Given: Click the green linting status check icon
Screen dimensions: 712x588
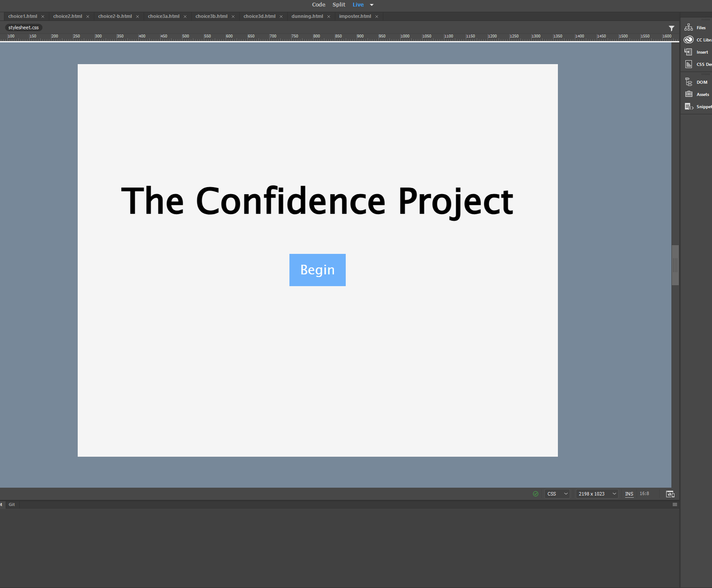Looking at the screenshot, I should [536, 494].
